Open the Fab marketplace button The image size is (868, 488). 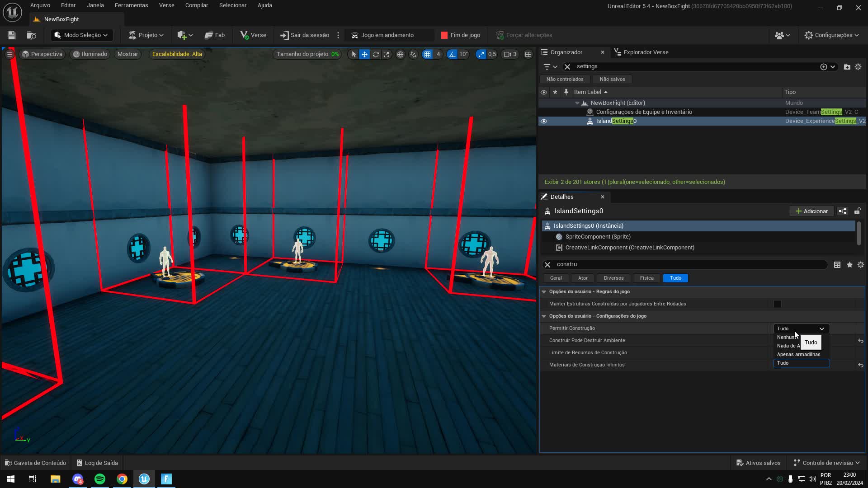coord(215,35)
